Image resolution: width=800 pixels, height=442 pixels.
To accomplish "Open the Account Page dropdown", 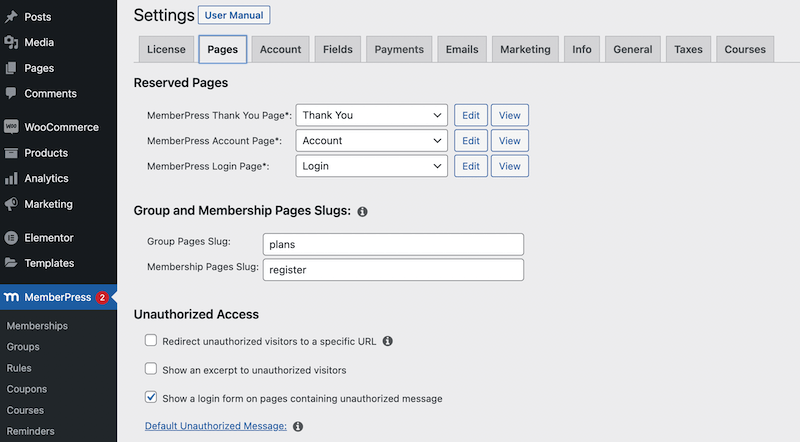I will pyautogui.click(x=371, y=141).
